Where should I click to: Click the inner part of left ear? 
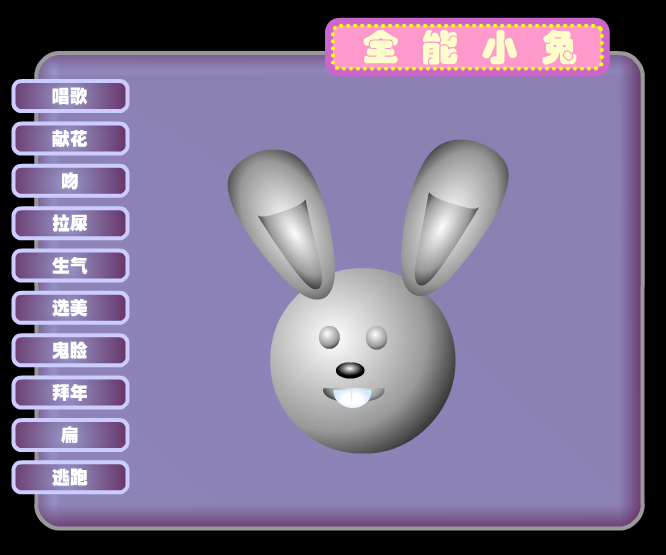tap(293, 242)
